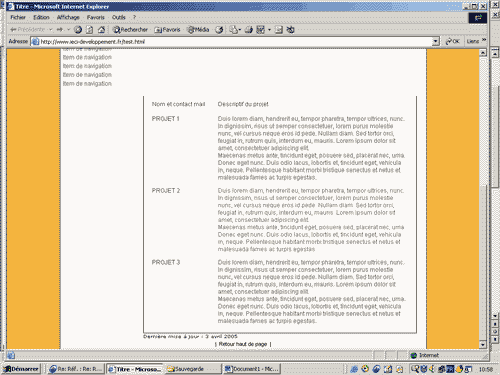Switch to Sauvegarde taskbar window

tap(193, 369)
